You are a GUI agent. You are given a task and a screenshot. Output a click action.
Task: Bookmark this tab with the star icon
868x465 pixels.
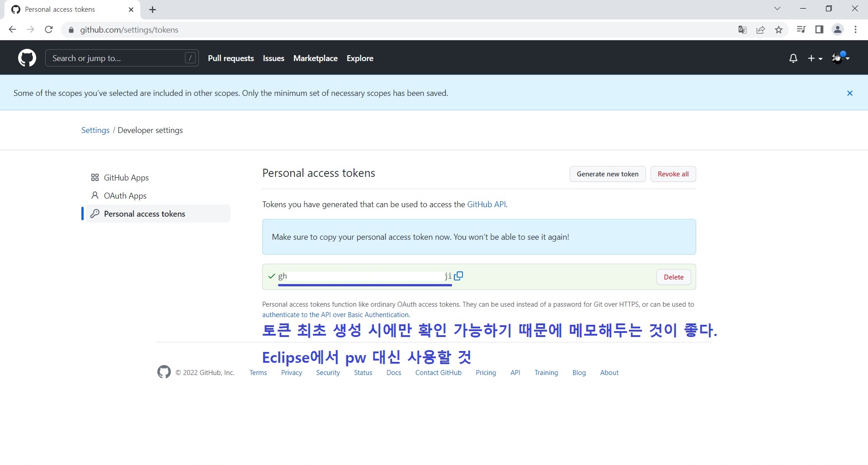coord(778,30)
